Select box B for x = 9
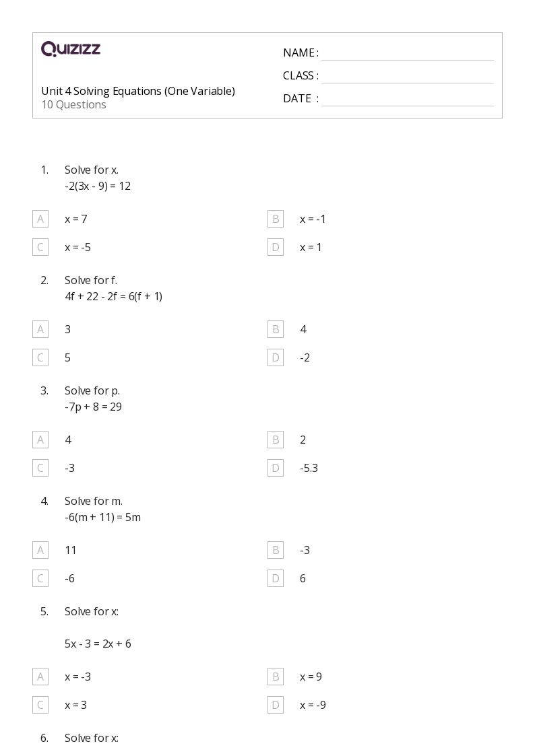The image size is (535, 756). tap(276, 677)
